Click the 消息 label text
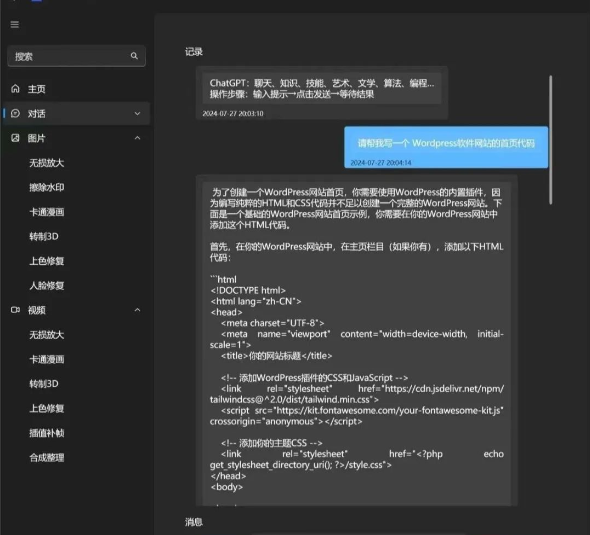The width and height of the screenshot is (590, 535). pyautogui.click(x=194, y=522)
